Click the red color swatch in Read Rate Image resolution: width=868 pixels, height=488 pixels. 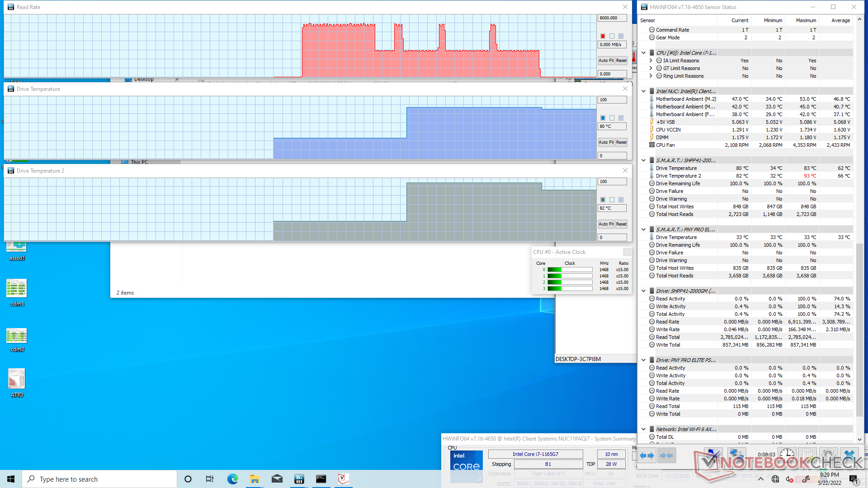[603, 36]
